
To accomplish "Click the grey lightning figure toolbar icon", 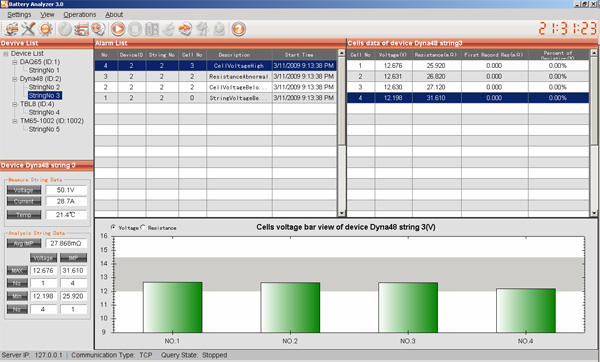I will pyautogui.click(x=202, y=29).
